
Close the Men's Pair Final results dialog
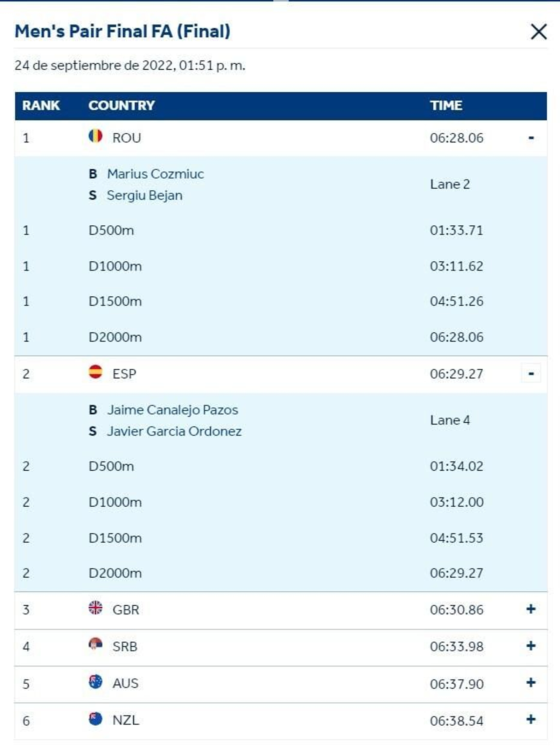pos(538,32)
